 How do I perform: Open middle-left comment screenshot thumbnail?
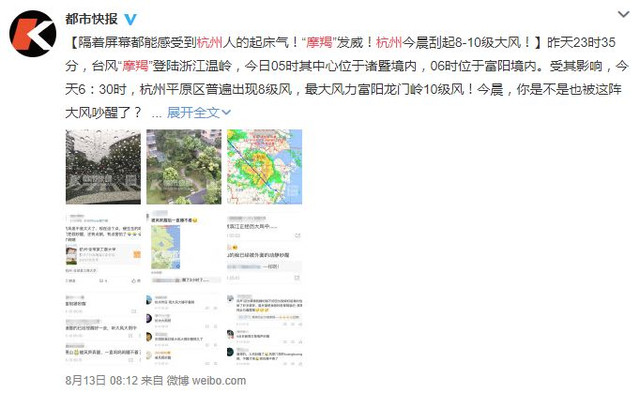click(x=103, y=247)
